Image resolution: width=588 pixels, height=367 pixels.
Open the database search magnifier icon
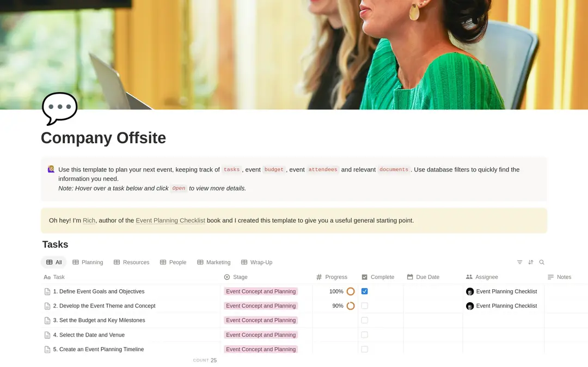click(542, 262)
